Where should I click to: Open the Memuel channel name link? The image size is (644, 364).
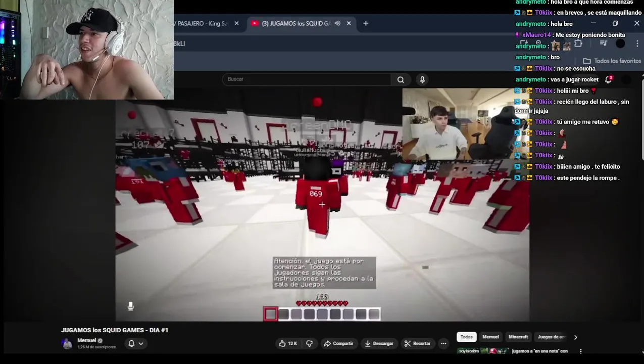[x=86, y=340]
